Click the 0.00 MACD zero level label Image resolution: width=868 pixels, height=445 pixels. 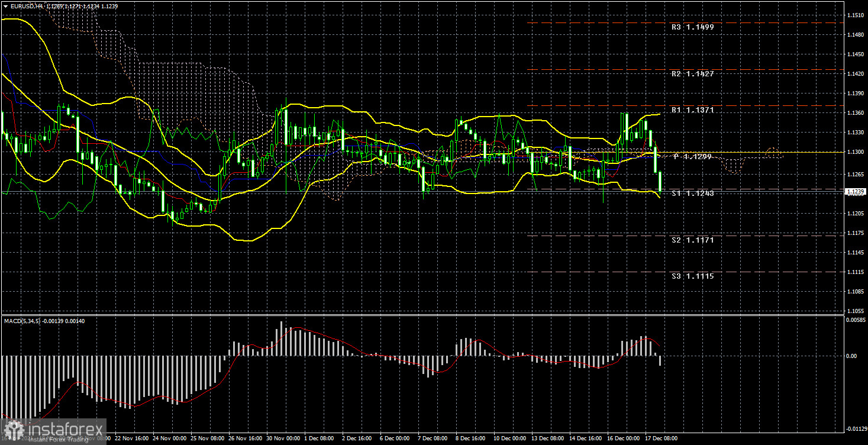click(851, 356)
